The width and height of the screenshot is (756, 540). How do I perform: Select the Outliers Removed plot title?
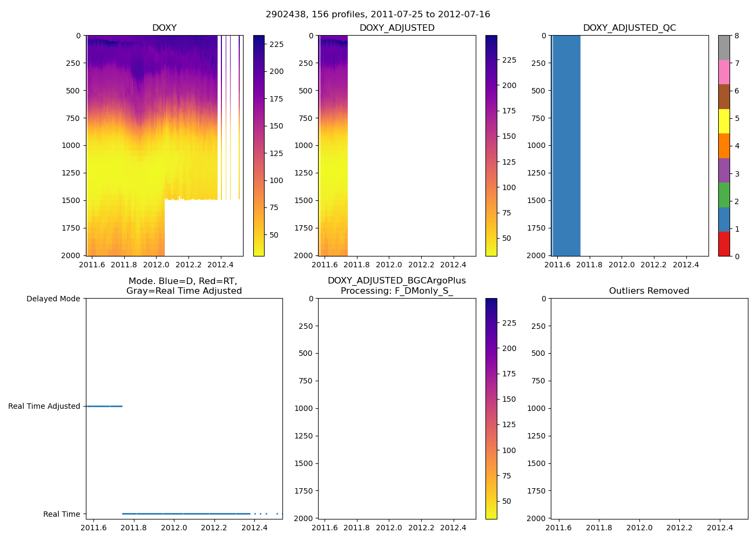649,291
